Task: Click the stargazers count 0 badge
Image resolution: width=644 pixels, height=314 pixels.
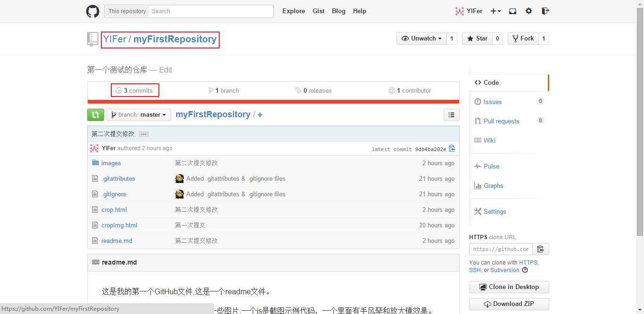Action: (498, 39)
